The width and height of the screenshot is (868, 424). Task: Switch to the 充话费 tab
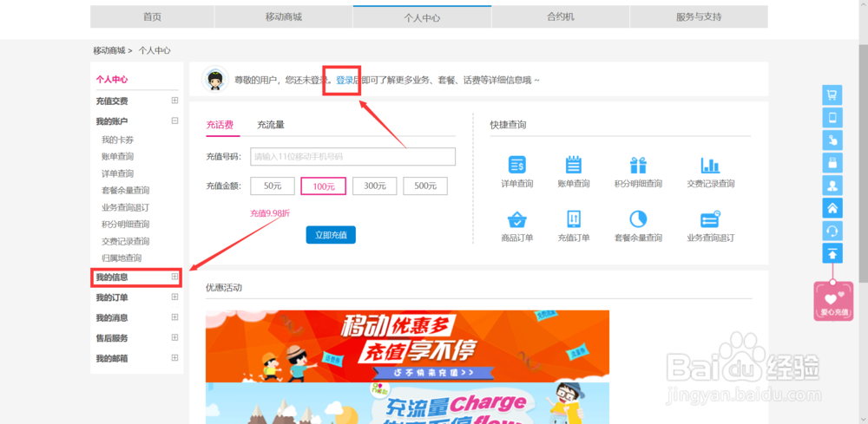(220, 125)
